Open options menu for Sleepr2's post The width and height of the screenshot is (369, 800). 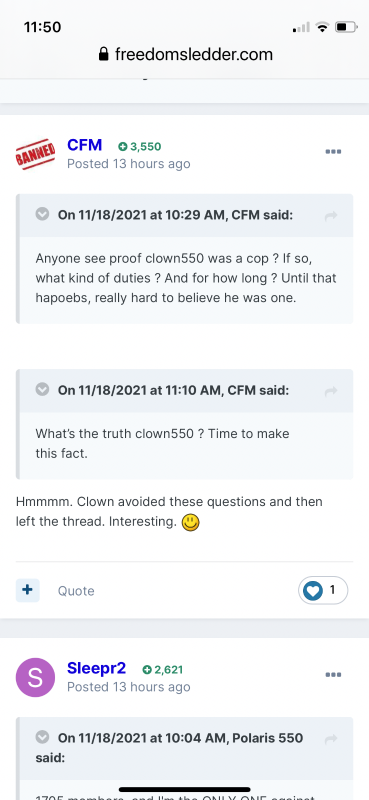coord(333,674)
